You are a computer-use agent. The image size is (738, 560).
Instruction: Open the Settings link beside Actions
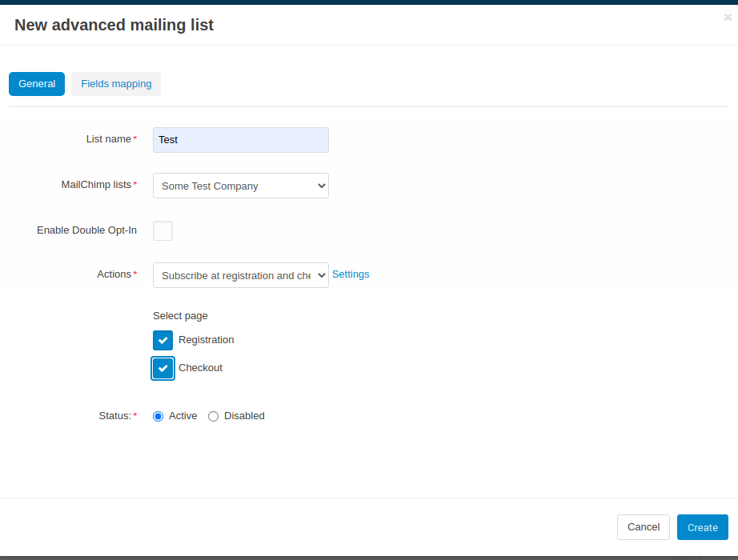(x=351, y=274)
